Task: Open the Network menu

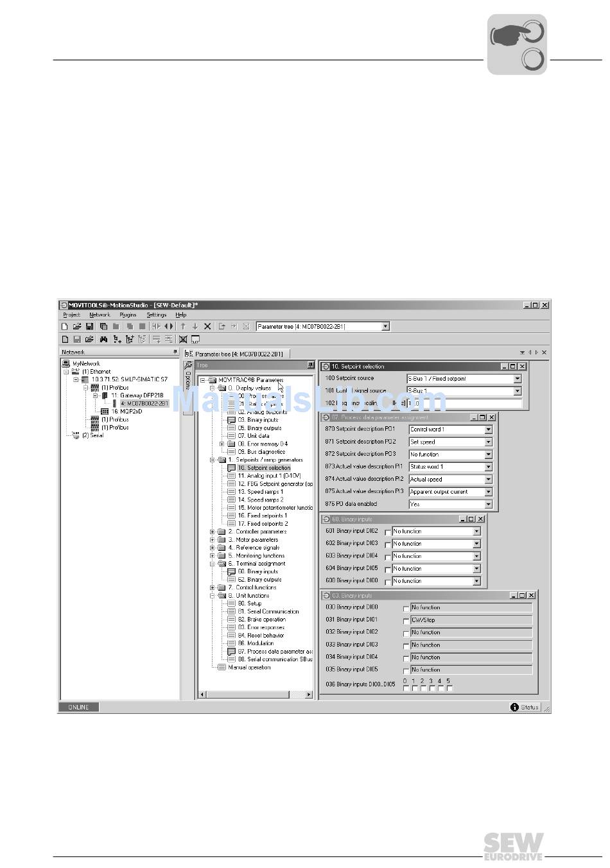Action: (100, 315)
